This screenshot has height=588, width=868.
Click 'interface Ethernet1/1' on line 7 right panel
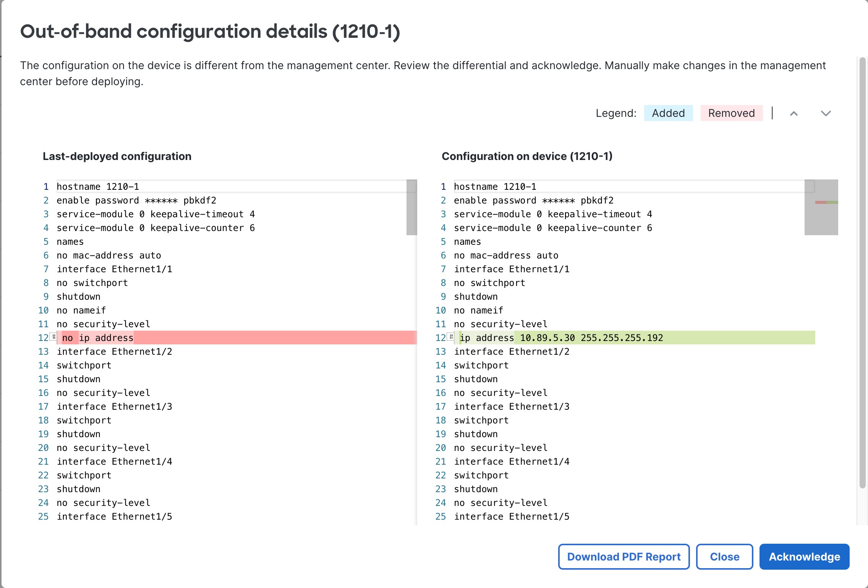coord(512,269)
